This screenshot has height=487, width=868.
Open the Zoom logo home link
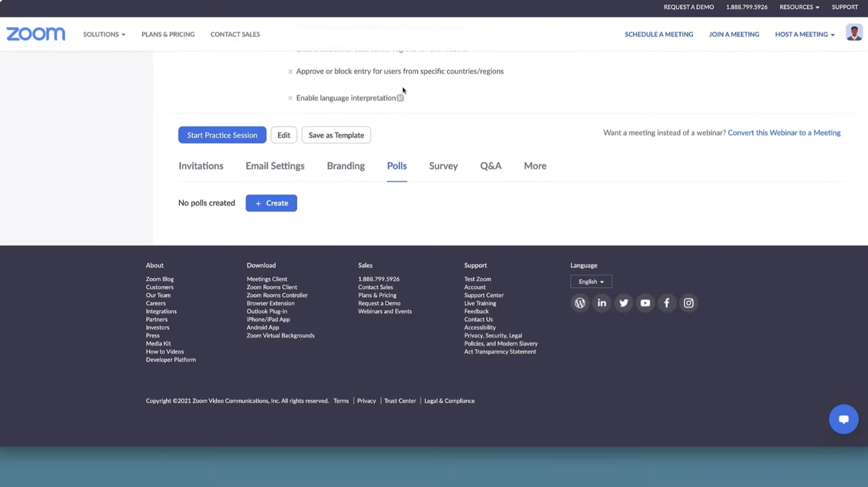(x=36, y=34)
